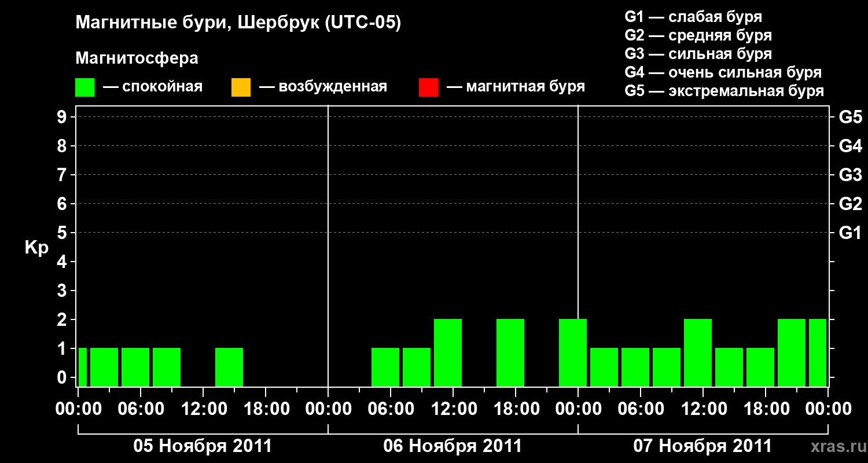Click the '18:00' tick label for 06 Ноября
The image size is (868, 463).
point(516,409)
